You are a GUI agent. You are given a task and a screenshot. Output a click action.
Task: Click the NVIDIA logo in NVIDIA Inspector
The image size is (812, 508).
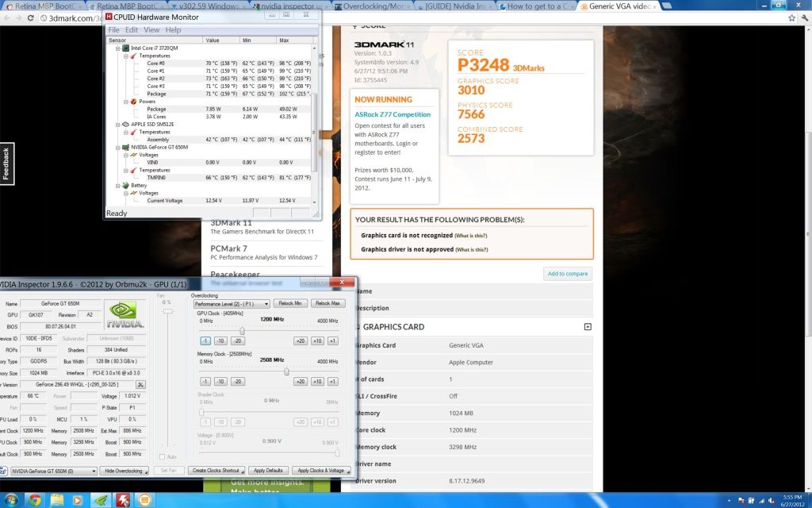(124, 314)
